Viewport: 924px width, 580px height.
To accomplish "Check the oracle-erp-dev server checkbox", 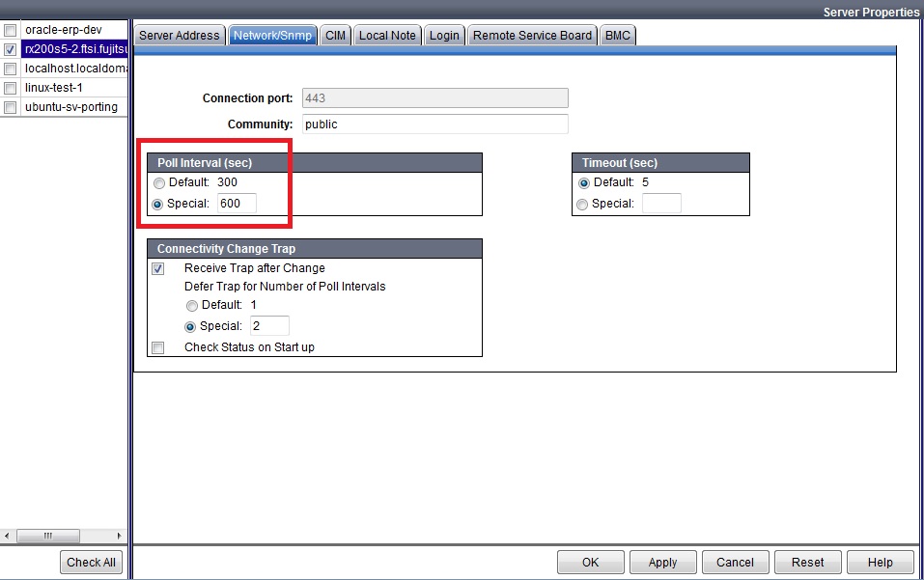I will (x=10, y=29).
